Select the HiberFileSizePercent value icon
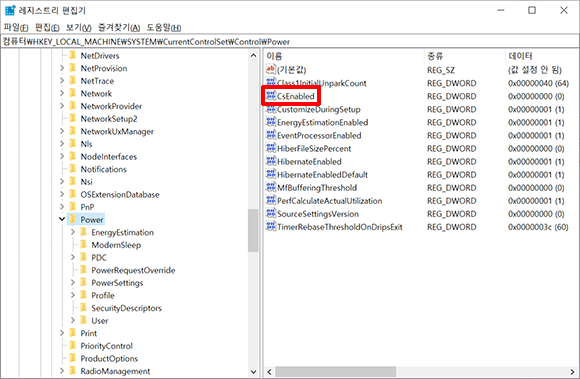 pos(271,148)
